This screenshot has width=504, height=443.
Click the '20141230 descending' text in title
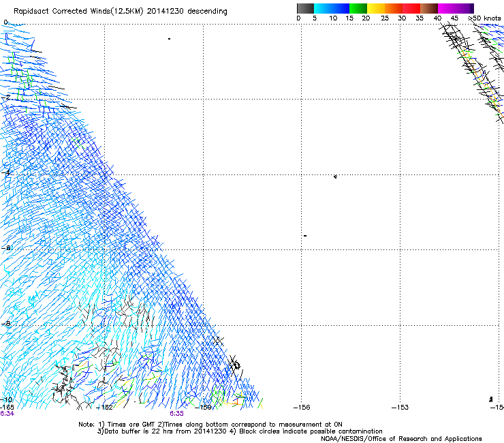click(x=187, y=12)
